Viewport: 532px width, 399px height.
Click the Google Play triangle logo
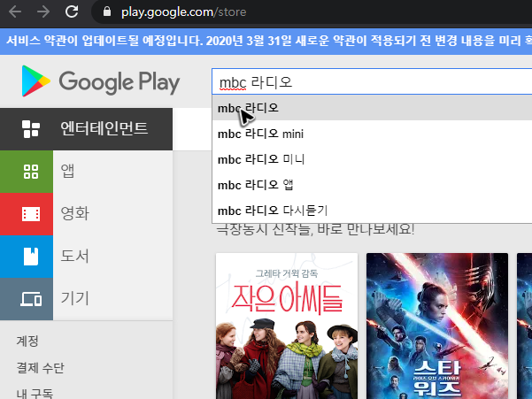tap(35, 81)
